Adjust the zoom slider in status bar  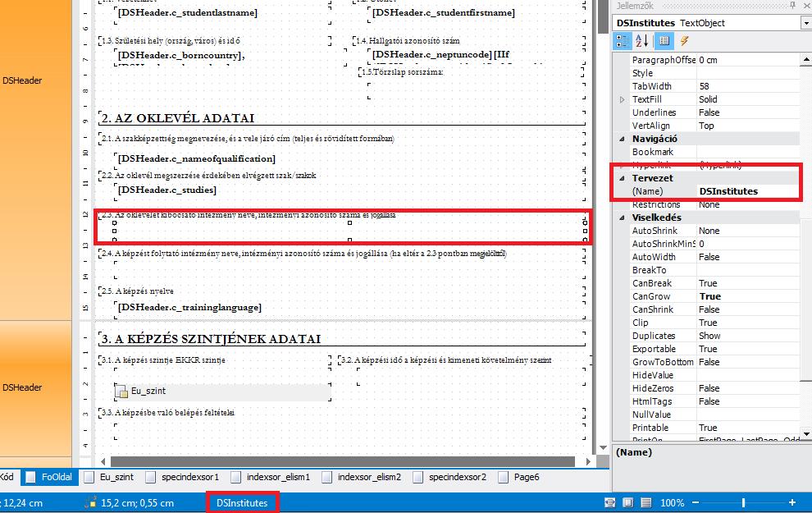744,502
